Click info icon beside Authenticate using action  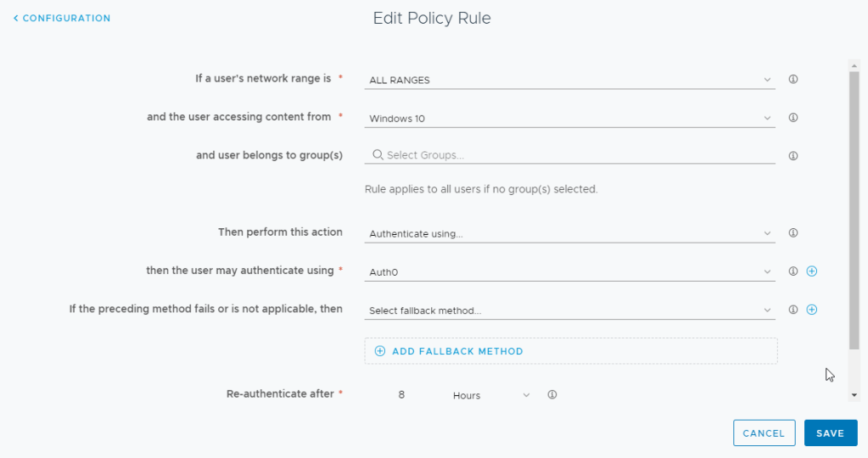pyautogui.click(x=793, y=232)
